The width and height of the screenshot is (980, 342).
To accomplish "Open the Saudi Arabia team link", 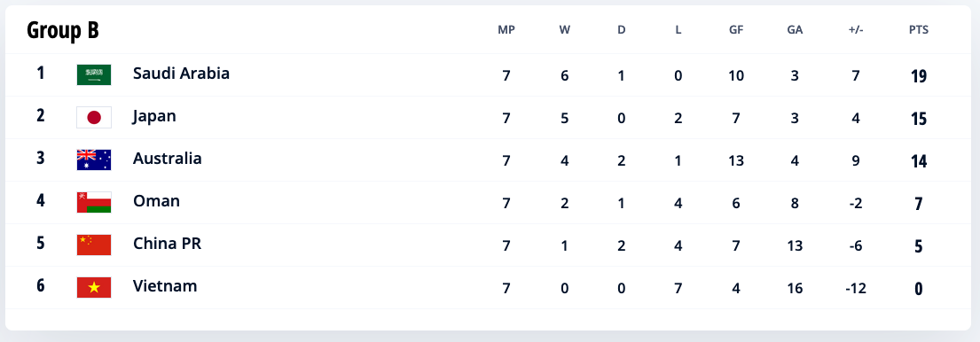I will click(181, 74).
